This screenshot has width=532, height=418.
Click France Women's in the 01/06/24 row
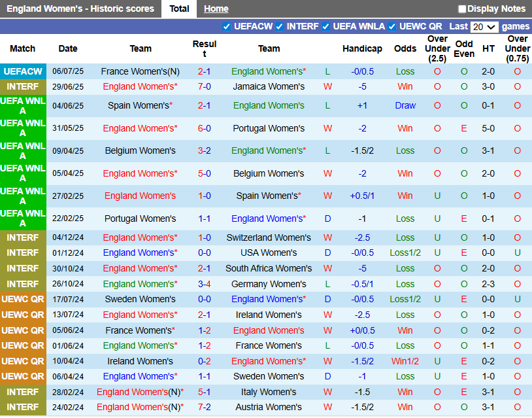coord(269,345)
